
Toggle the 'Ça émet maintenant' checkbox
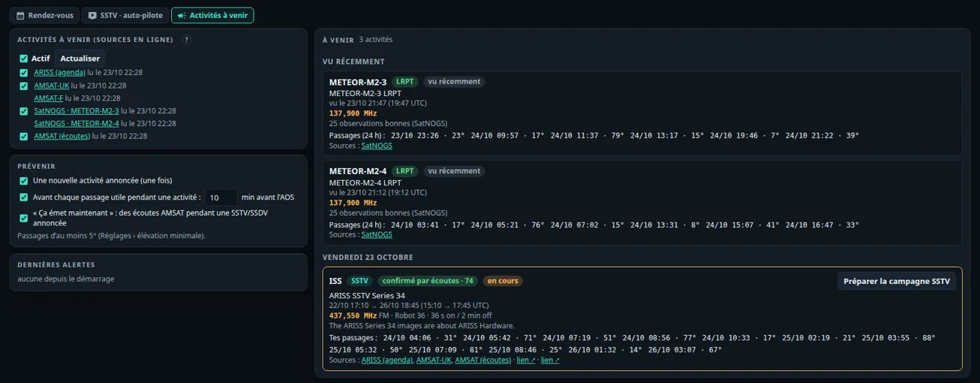[x=23, y=218]
